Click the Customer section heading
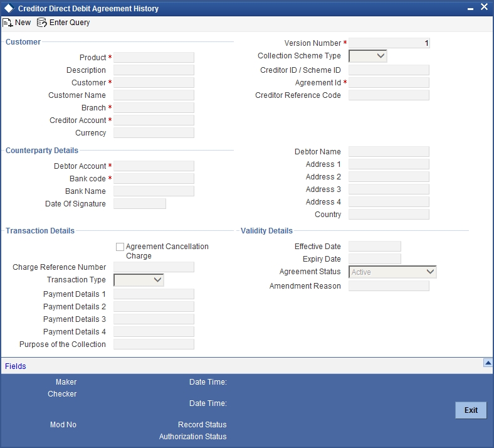The width and height of the screenshot is (494, 448). pyautogui.click(x=23, y=42)
